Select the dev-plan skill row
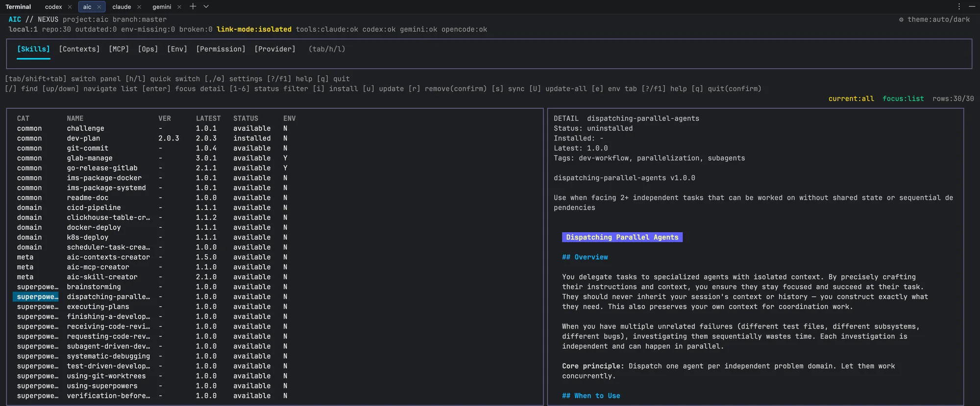 pyautogui.click(x=152, y=138)
